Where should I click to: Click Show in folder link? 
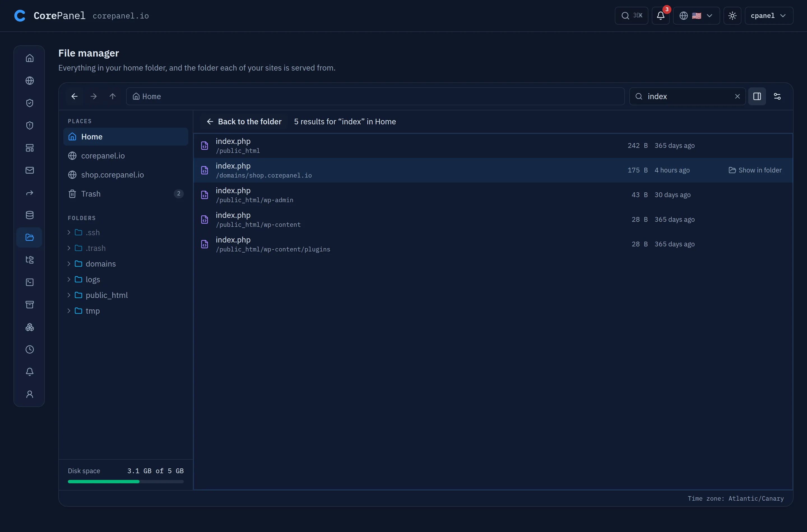(755, 170)
